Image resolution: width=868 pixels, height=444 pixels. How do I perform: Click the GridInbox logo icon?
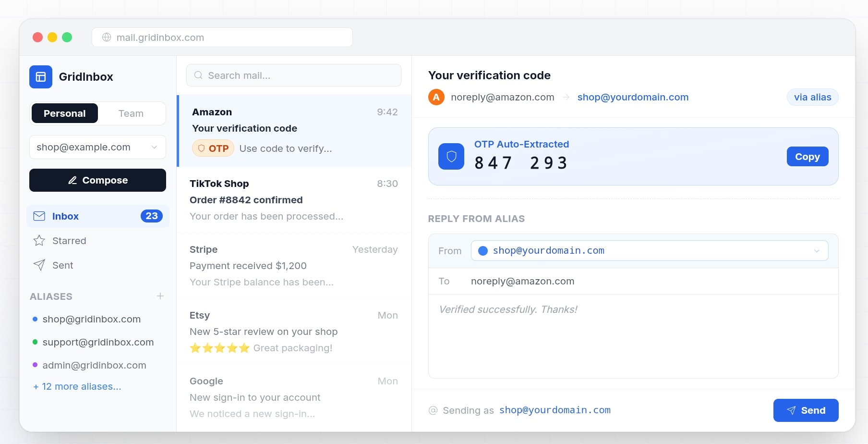(41, 77)
